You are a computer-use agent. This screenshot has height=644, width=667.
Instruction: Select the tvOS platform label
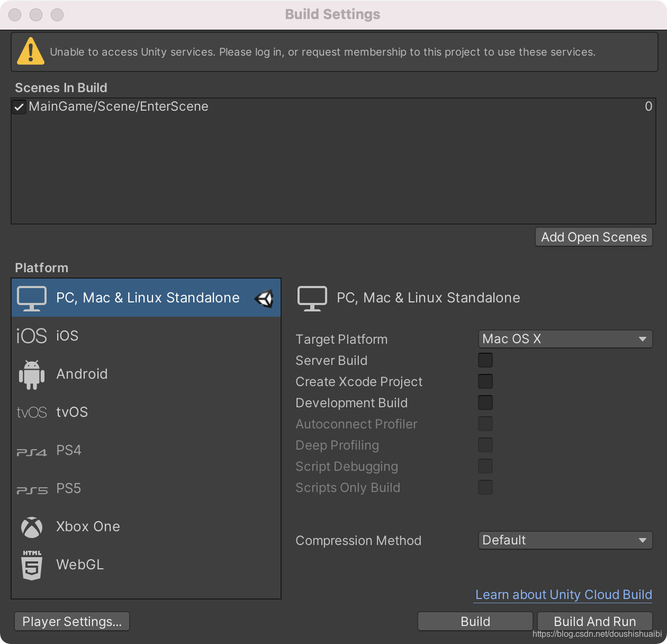72,412
